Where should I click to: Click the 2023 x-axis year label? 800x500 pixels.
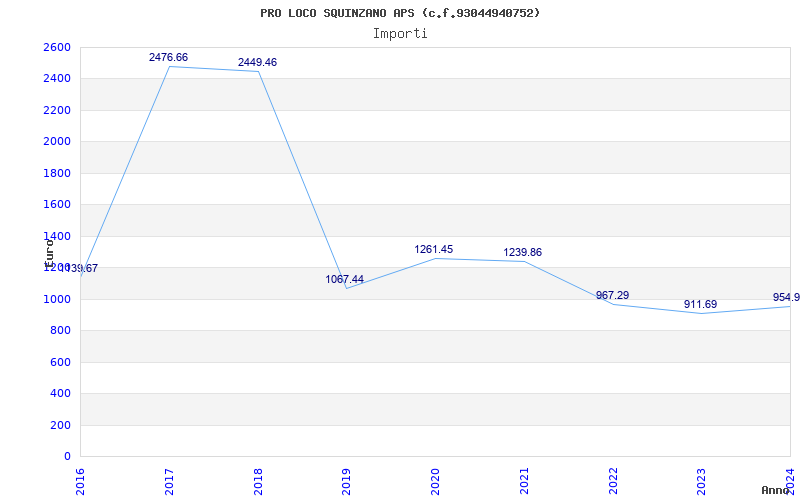pyautogui.click(x=702, y=481)
